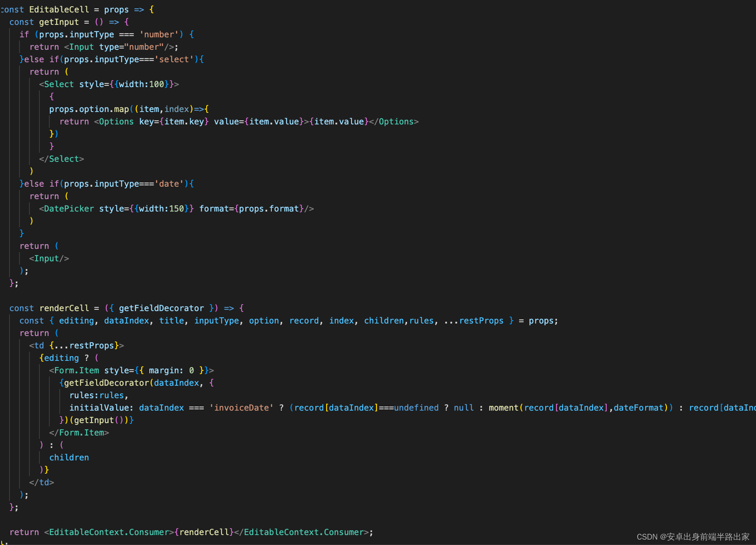Click the 'number' string literal
The image size is (756, 545).
(x=160, y=34)
